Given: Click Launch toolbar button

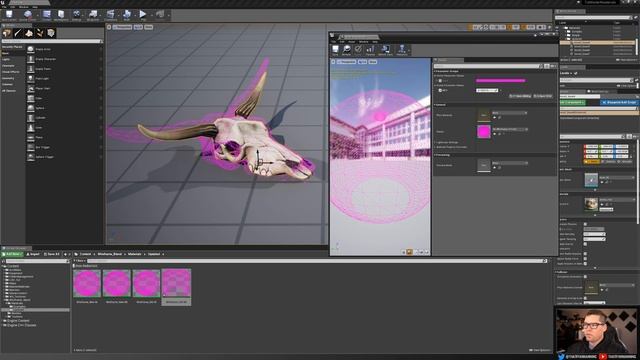Looking at the screenshot, I should click(160, 15).
